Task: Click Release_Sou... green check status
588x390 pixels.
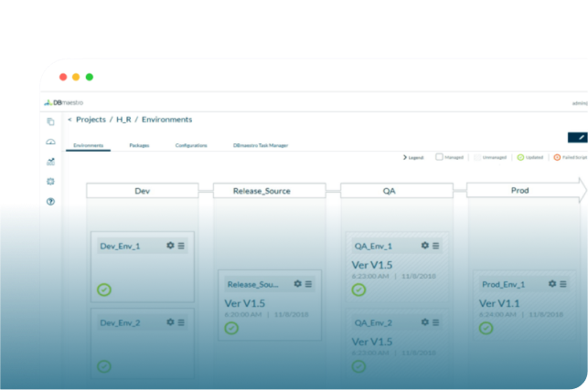Action: coord(231,328)
